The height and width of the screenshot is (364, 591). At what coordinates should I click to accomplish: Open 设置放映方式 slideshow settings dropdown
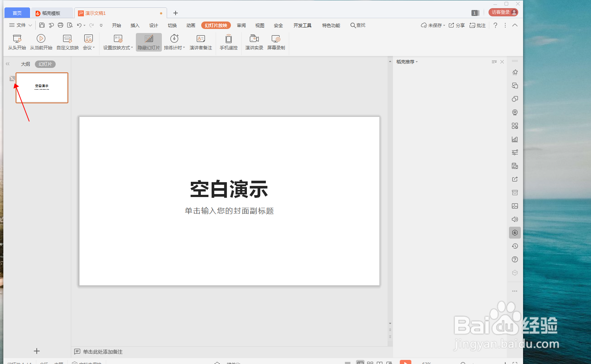tap(118, 42)
